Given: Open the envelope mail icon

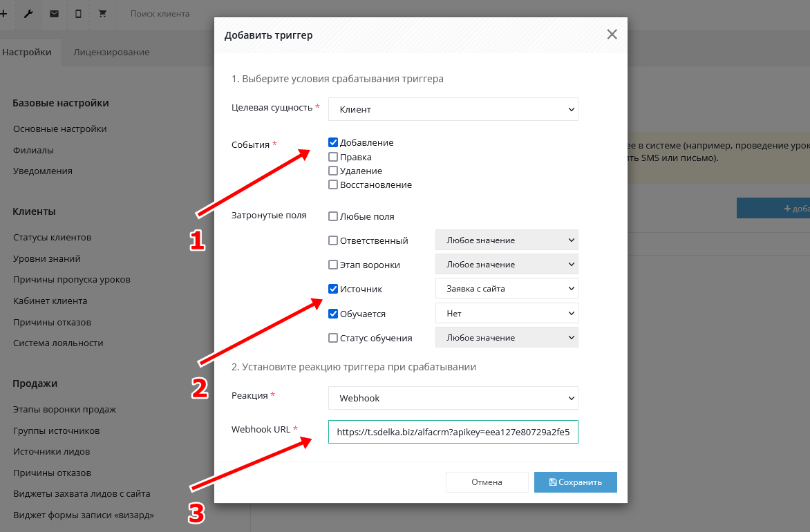Looking at the screenshot, I should tap(54, 14).
